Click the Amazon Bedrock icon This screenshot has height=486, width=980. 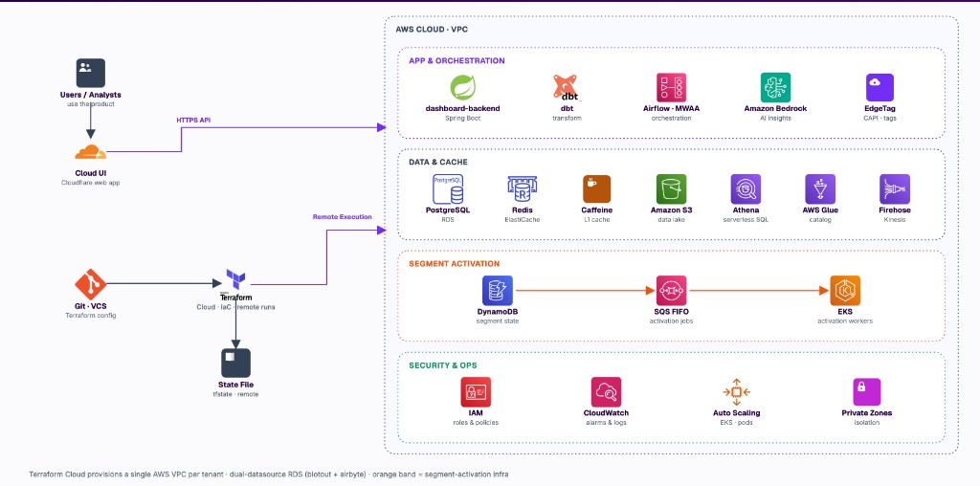coord(775,87)
